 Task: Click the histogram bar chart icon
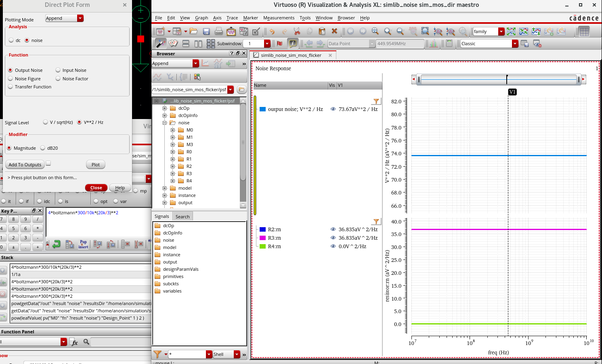[433, 44]
